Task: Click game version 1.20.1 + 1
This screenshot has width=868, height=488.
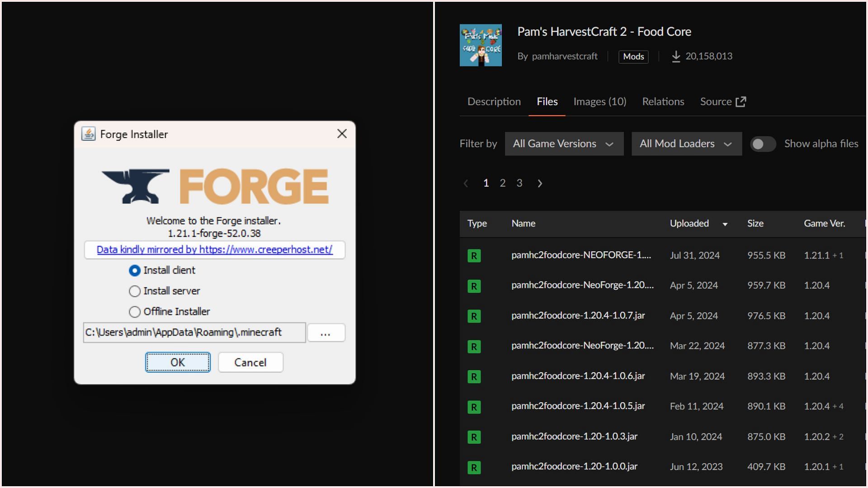Action: pyautogui.click(x=824, y=467)
